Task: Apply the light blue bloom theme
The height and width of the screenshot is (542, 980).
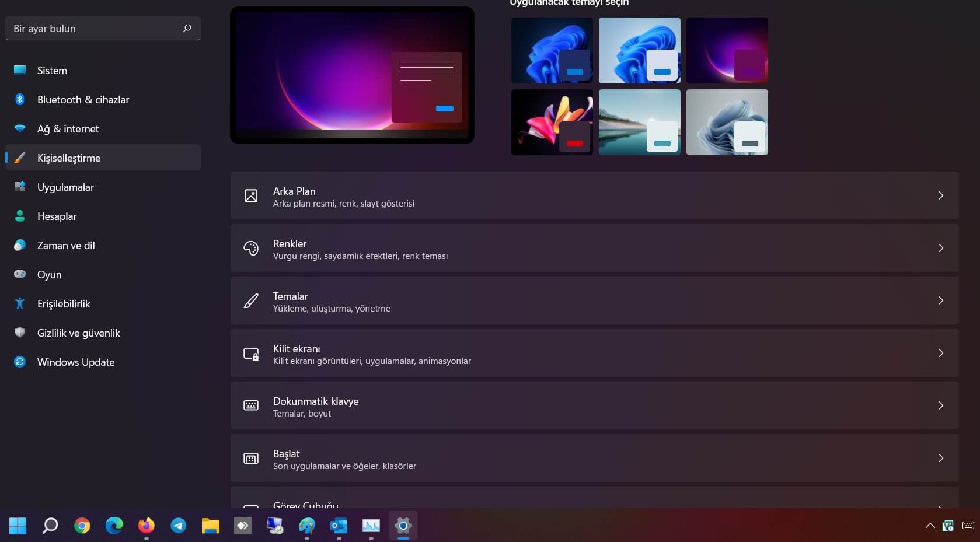Action: [639, 50]
